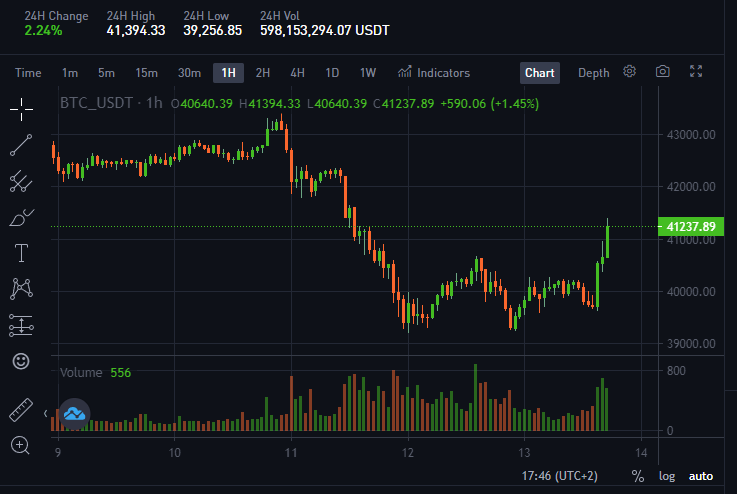Image resolution: width=737 pixels, height=494 pixels.
Task: Select the crosshair cursor tool
Action: click(21, 110)
